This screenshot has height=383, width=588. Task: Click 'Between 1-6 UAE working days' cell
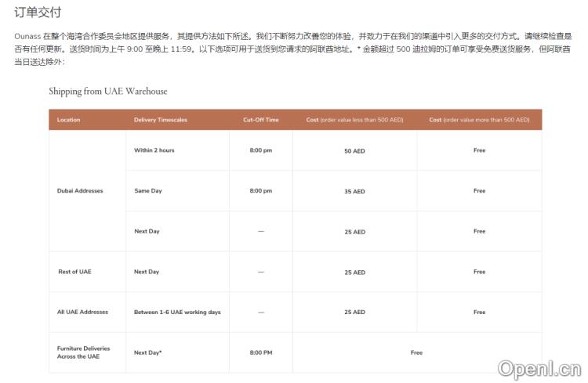(x=177, y=312)
